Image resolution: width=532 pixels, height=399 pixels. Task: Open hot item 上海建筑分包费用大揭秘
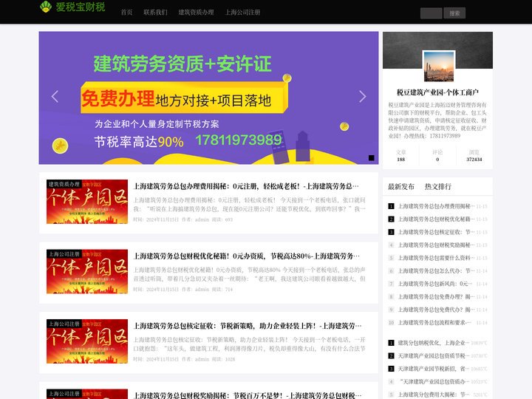coord(434,395)
